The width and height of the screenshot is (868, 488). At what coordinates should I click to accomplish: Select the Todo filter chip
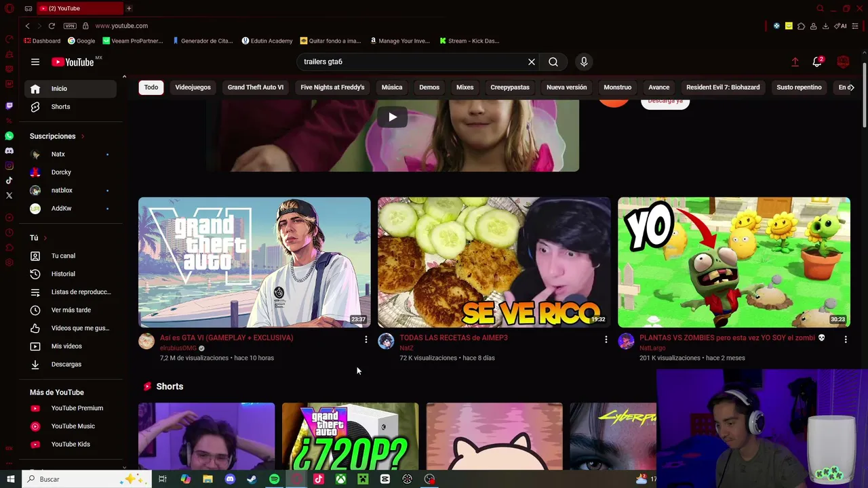coord(151,87)
